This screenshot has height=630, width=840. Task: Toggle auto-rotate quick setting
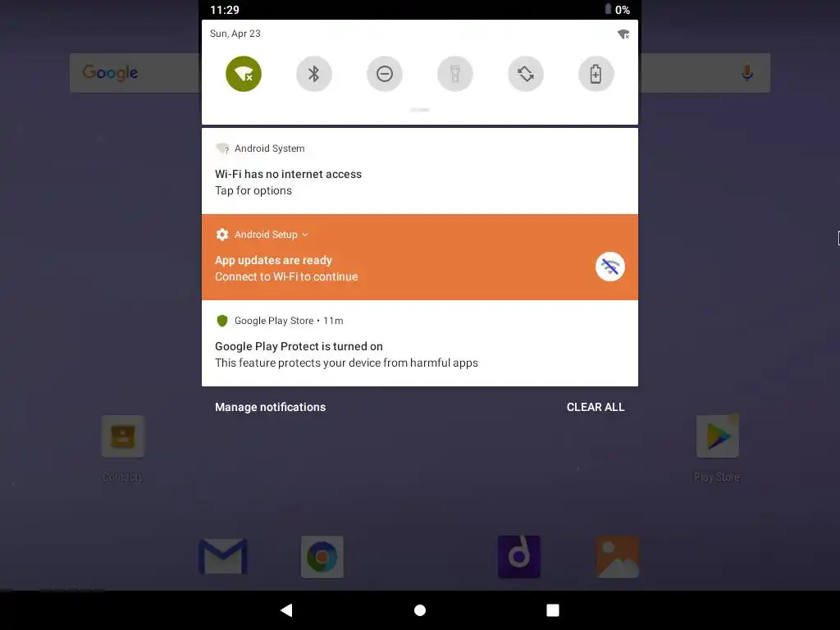(x=526, y=74)
